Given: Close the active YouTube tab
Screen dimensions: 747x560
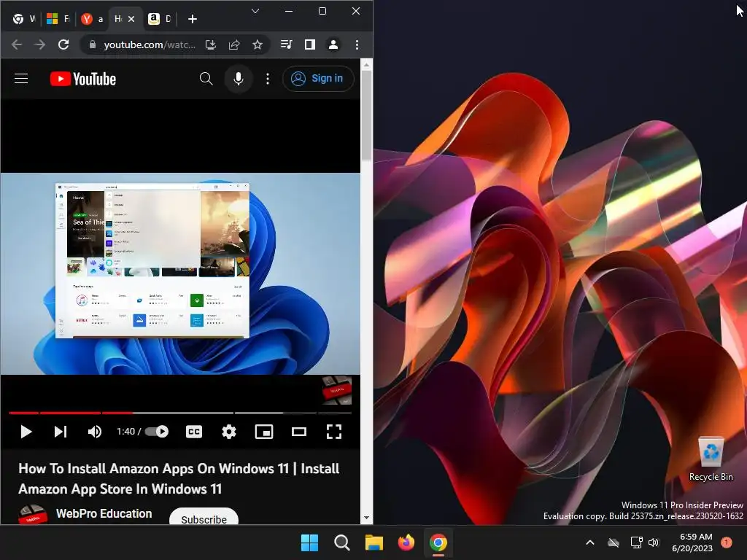Looking at the screenshot, I should (131, 19).
